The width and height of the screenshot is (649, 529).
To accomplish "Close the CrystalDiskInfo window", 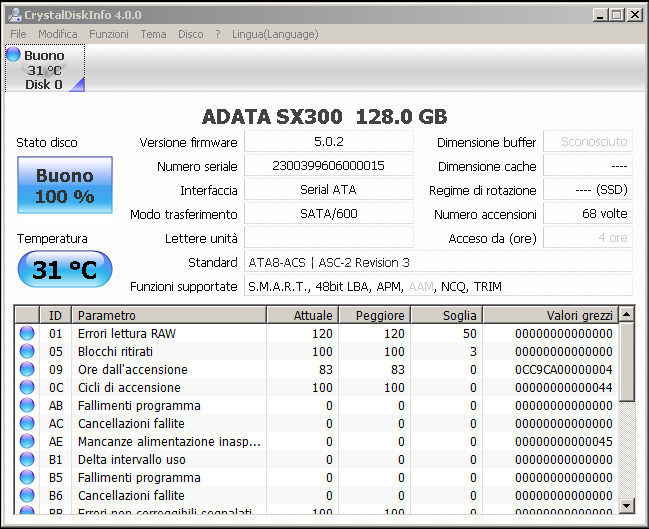I will pyautogui.click(x=634, y=15).
